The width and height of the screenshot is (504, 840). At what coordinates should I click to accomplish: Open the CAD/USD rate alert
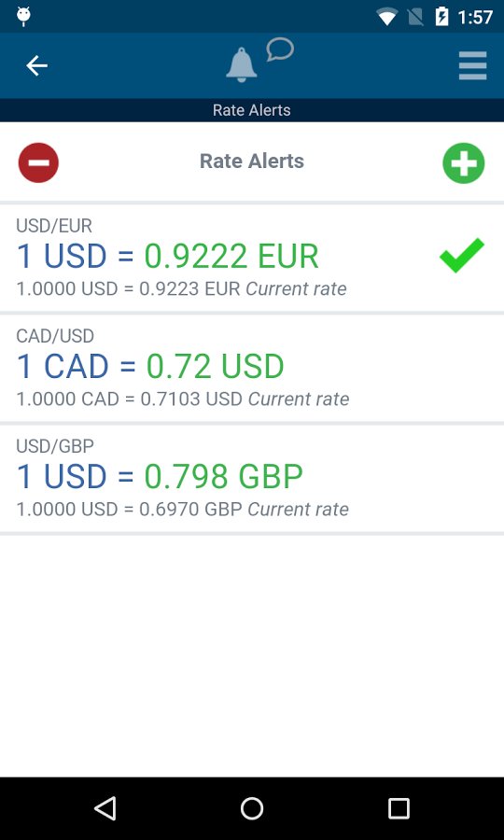click(252, 369)
